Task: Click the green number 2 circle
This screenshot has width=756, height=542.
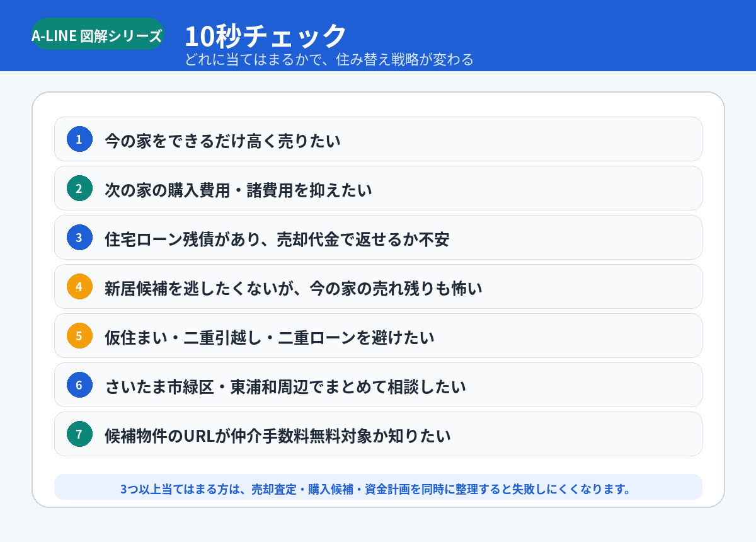Action: click(79, 188)
